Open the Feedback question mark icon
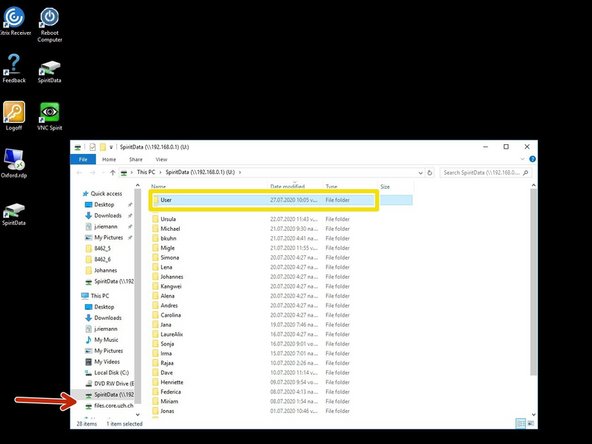This screenshot has width=592, height=444. click(14, 68)
